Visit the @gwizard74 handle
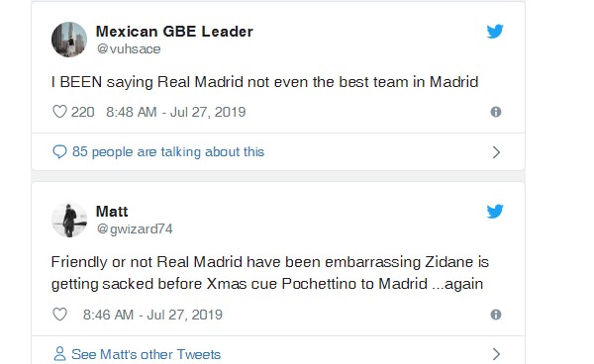Image resolution: width=594 pixels, height=364 pixels. (x=135, y=228)
